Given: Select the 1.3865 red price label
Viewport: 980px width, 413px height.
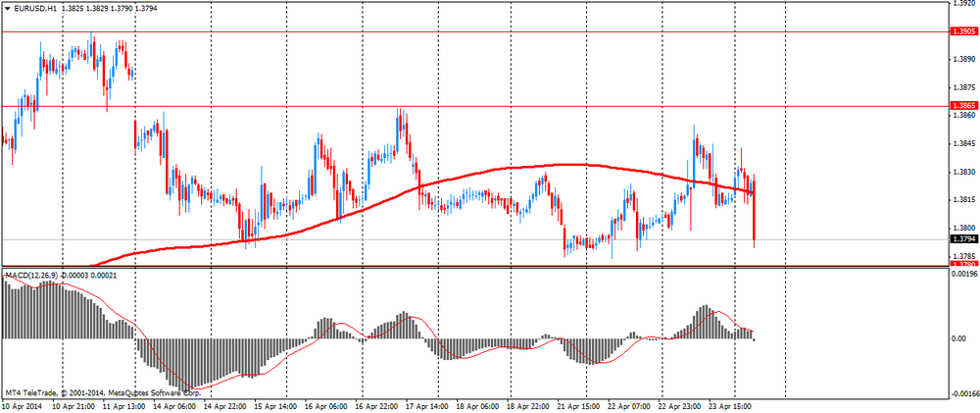Looking at the screenshot, I should coord(964,105).
